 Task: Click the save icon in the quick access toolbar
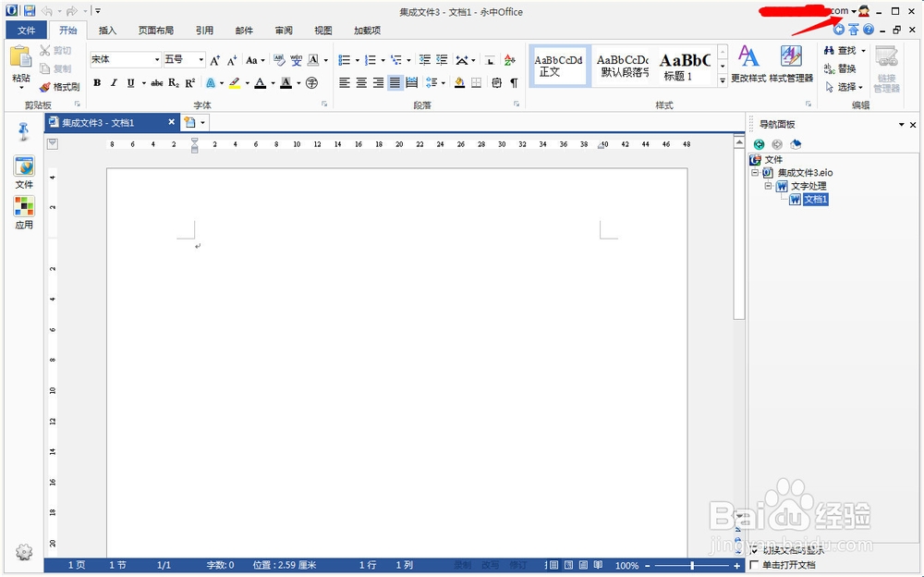click(x=29, y=10)
